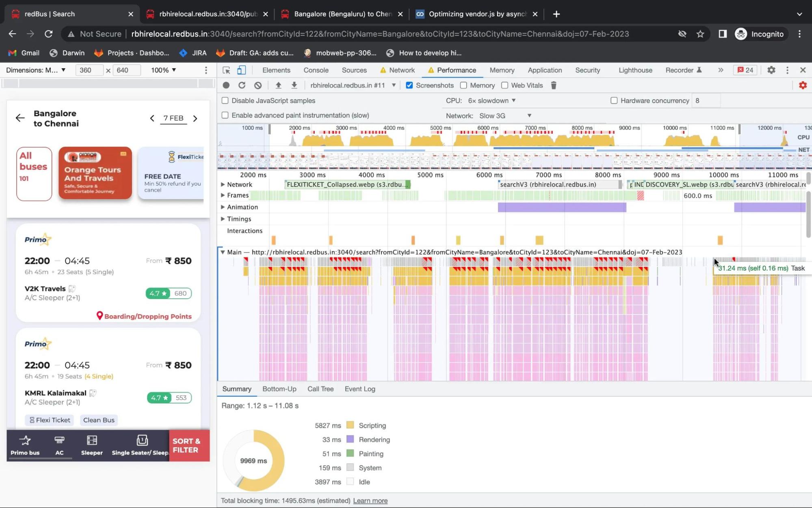Click the Network tab in DevTools
Viewport: 812px width, 508px height.
[x=403, y=69]
